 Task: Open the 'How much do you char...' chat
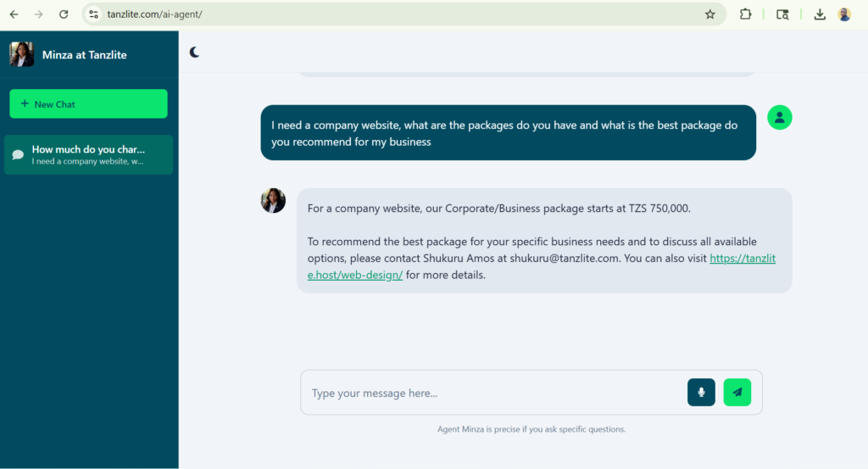(88, 154)
